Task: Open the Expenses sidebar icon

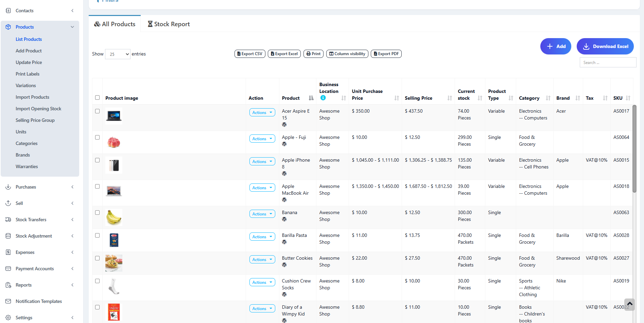Action: tap(8, 252)
